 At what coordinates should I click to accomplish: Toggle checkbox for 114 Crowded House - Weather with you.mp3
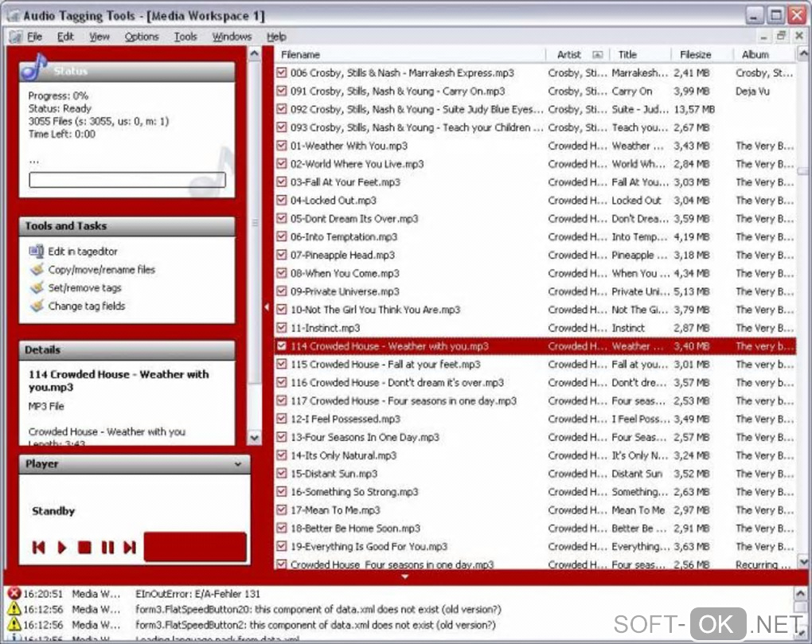[x=281, y=345]
